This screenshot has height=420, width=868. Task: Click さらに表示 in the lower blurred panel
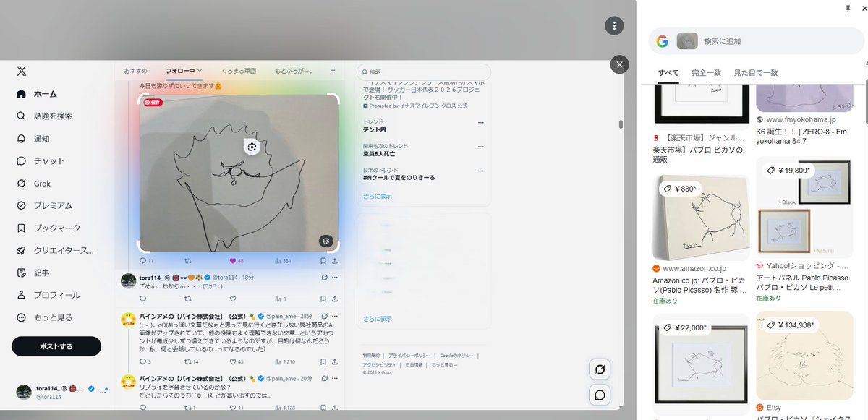point(378,319)
